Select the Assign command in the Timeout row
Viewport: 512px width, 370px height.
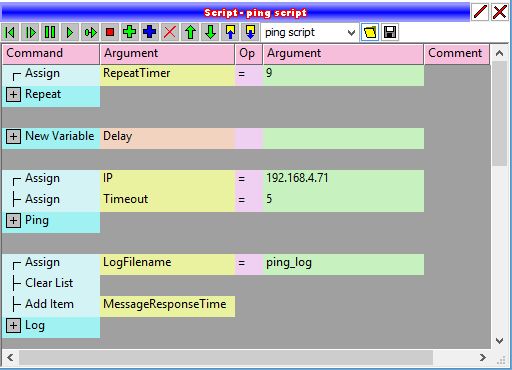51,200
